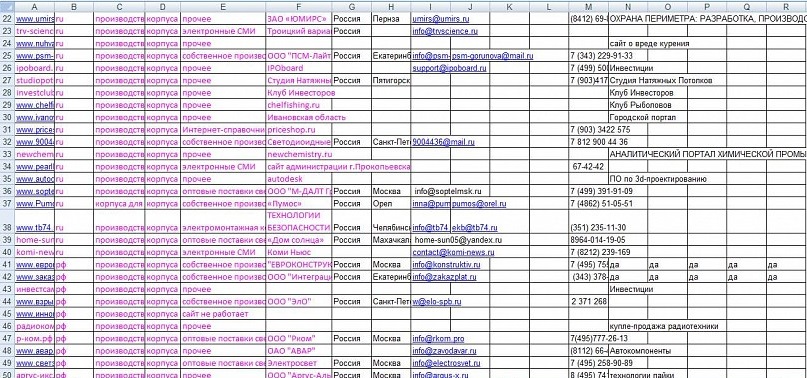
Task: Select column N header
Action: tap(628, 7)
